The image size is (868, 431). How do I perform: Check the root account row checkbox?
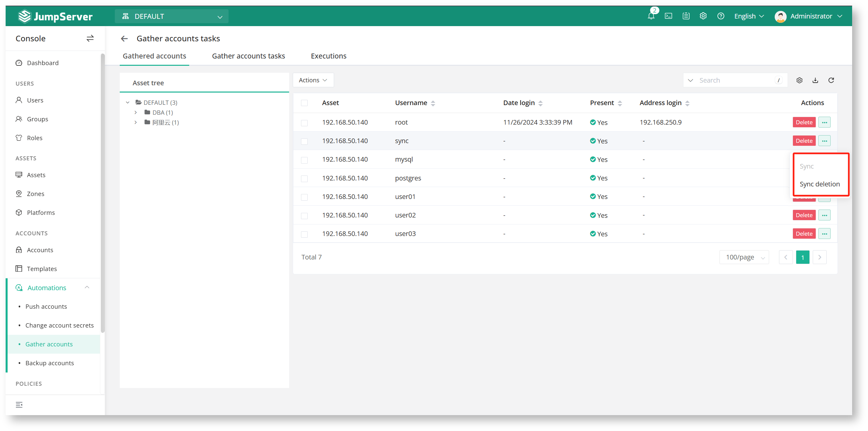pos(304,123)
